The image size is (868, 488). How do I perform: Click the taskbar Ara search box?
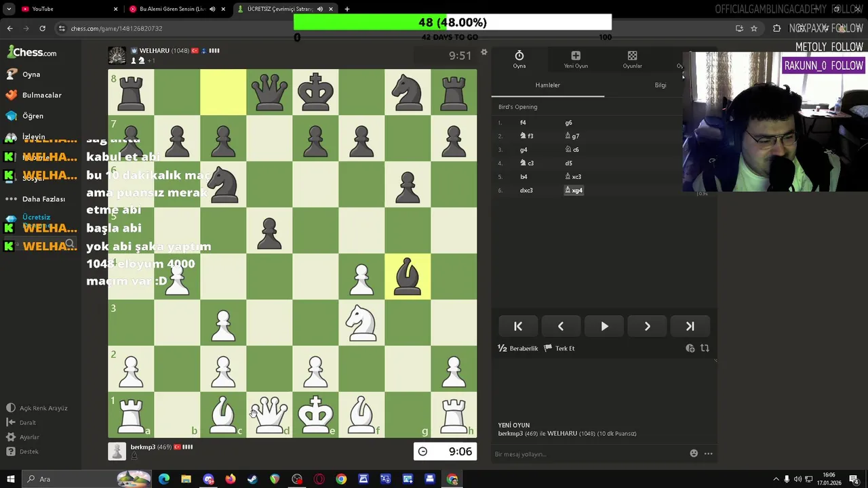point(87,479)
